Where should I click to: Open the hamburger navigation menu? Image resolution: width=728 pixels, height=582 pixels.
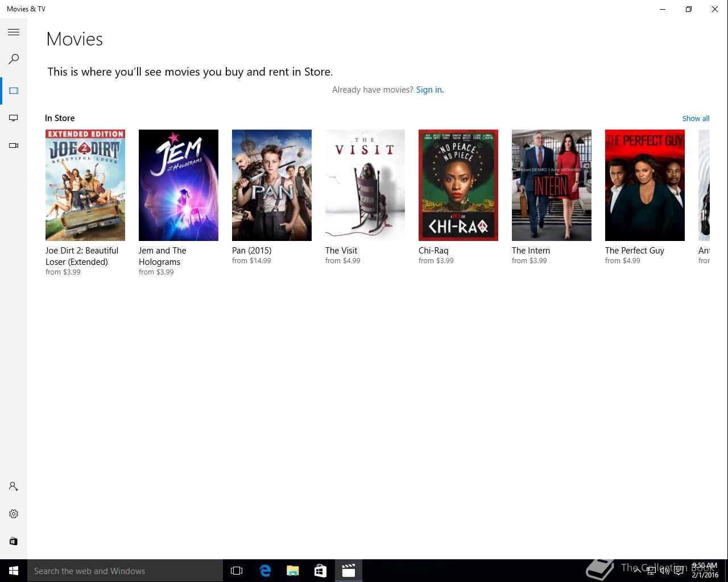[14, 32]
